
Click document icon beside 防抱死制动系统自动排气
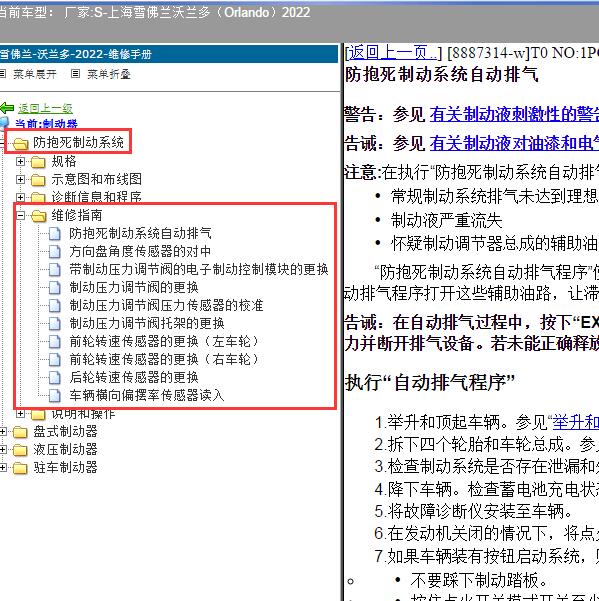point(55,233)
